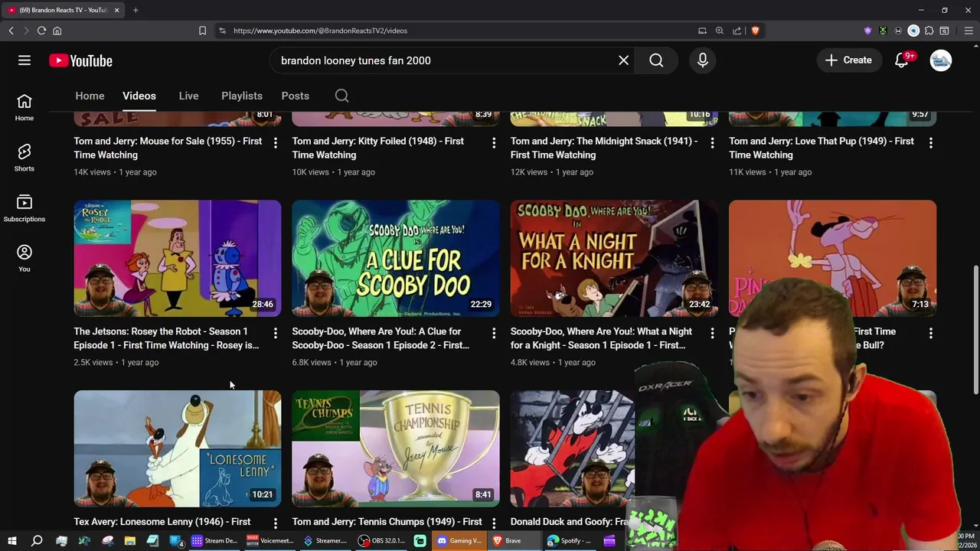Open the Windows Start menu
The height and width of the screenshot is (551, 980).
[x=11, y=541]
